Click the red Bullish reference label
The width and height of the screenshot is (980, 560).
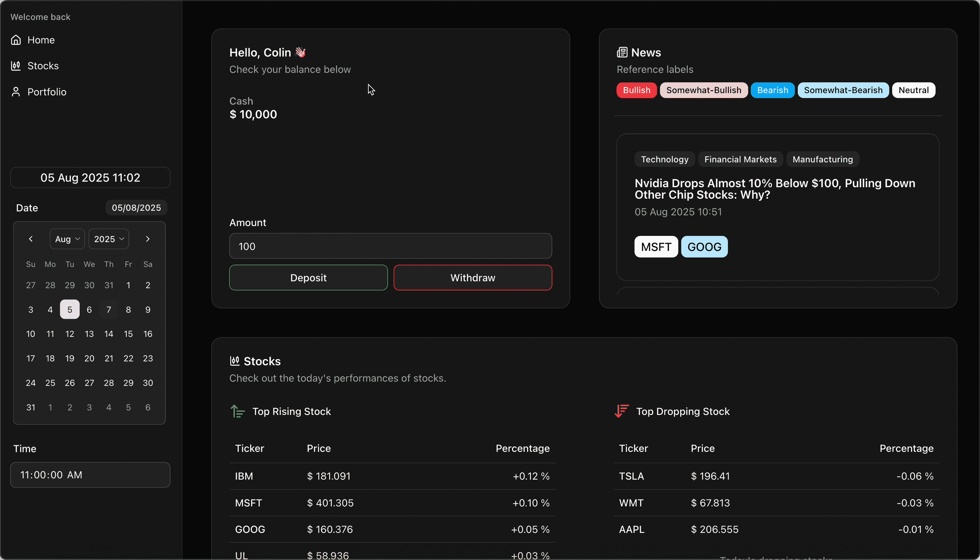click(636, 90)
